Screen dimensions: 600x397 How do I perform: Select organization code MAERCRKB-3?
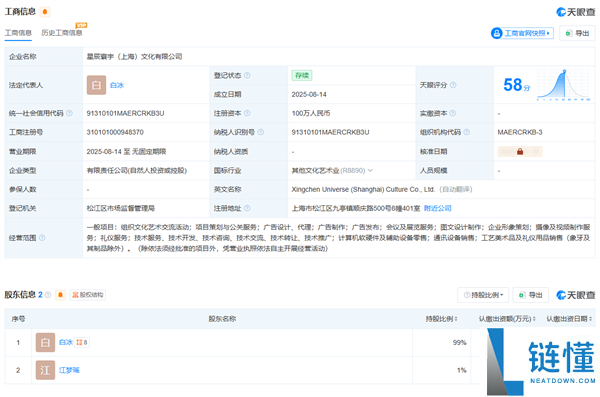520,132
